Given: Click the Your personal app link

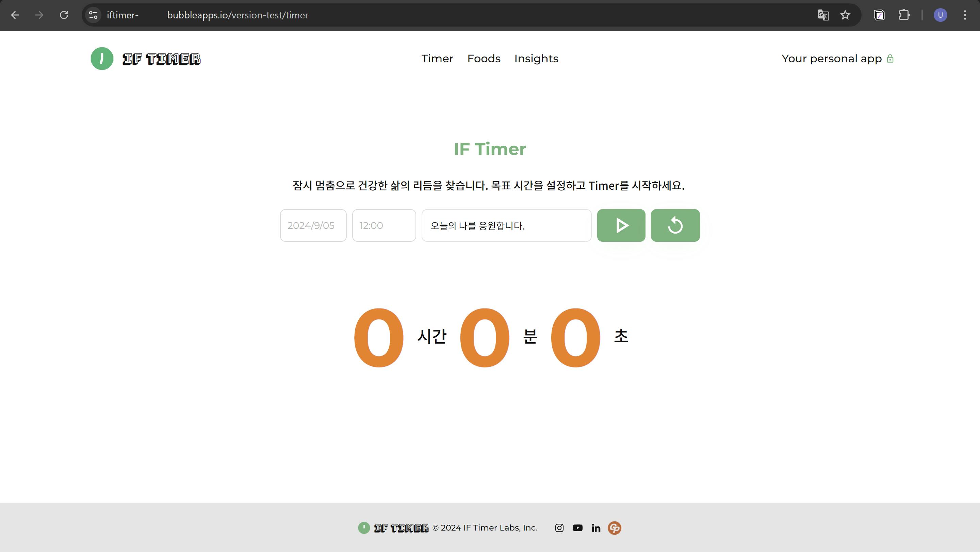Looking at the screenshot, I should [x=832, y=59].
